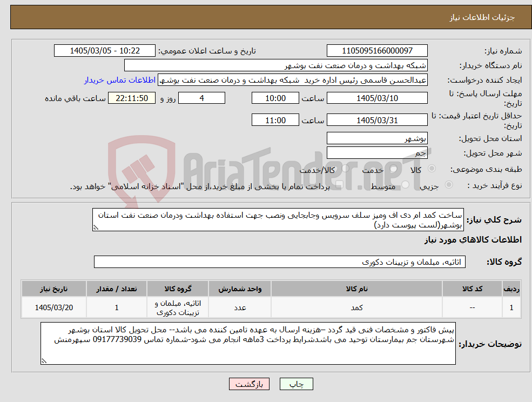Click the اطلاعات کالاهای مورد نیاز heading
Viewport: 532px width, 402px height.
pos(473,240)
